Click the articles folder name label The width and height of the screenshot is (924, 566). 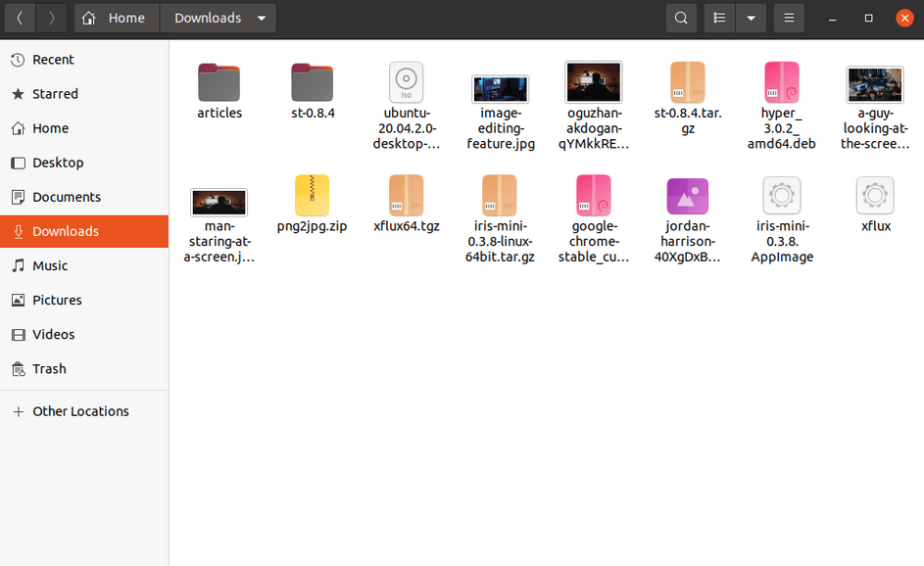point(219,113)
